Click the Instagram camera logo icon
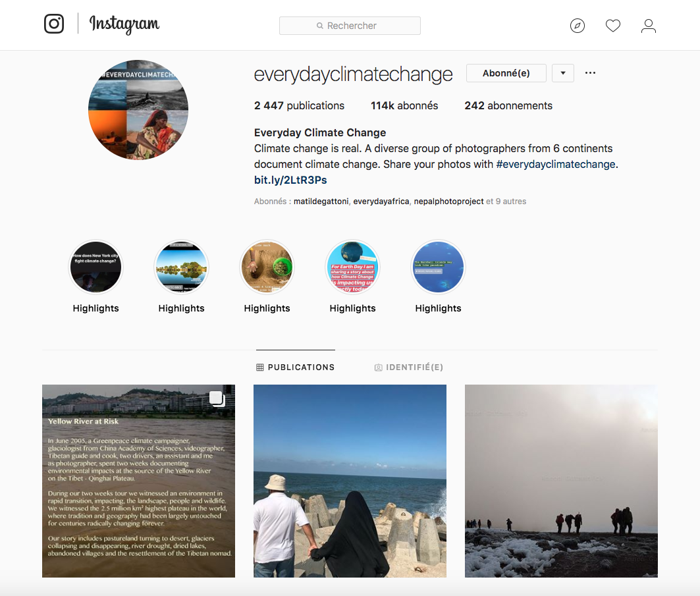 pyautogui.click(x=54, y=24)
